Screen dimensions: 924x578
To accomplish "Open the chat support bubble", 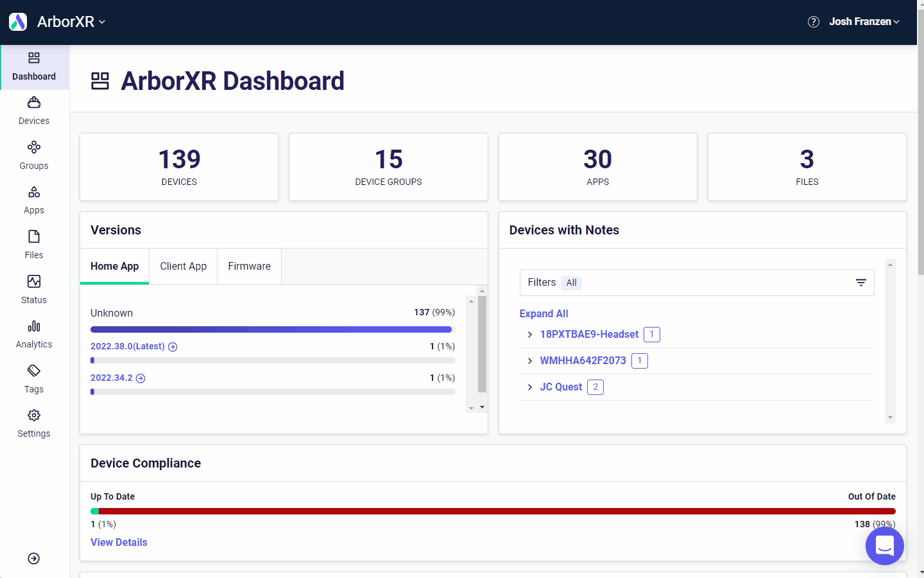I will (885, 546).
